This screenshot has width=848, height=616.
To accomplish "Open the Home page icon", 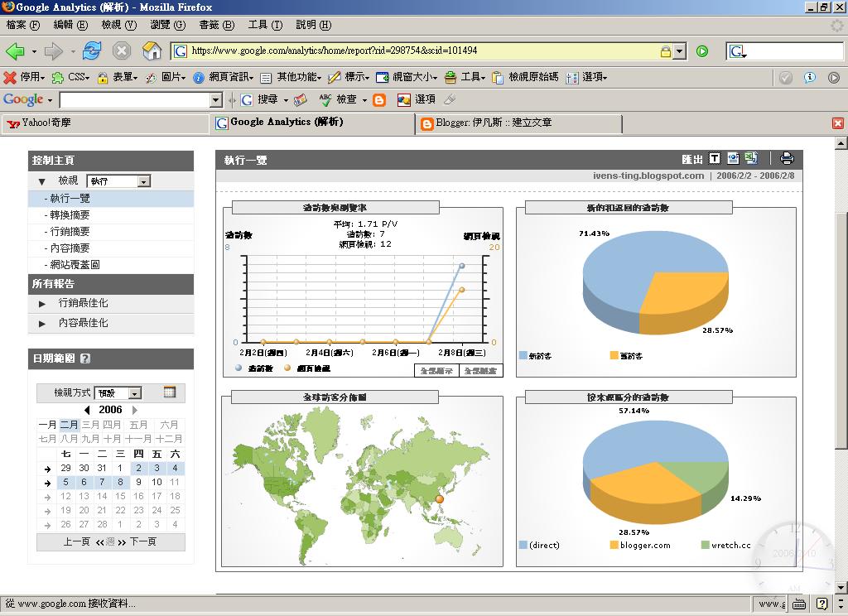I will point(152,51).
